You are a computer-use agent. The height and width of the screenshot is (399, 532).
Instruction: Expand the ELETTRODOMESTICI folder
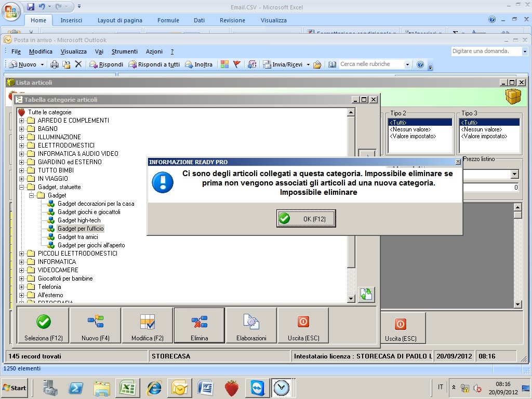click(22, 145)
